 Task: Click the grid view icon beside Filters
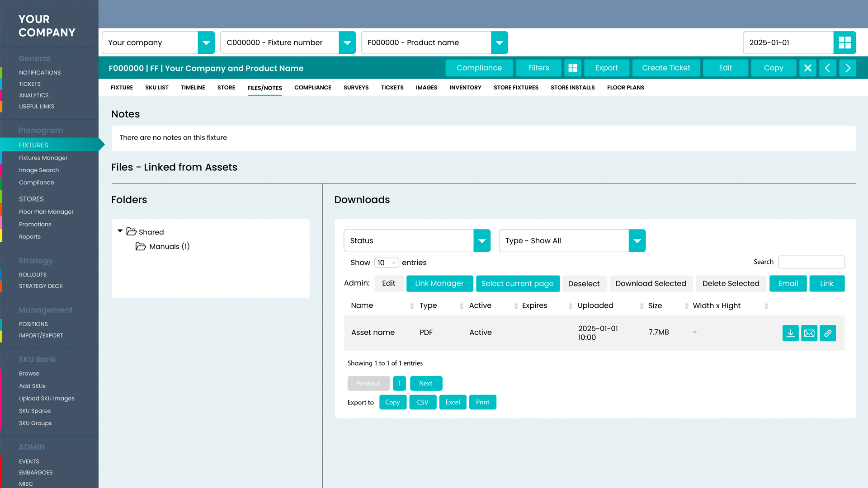pos(573,68)
